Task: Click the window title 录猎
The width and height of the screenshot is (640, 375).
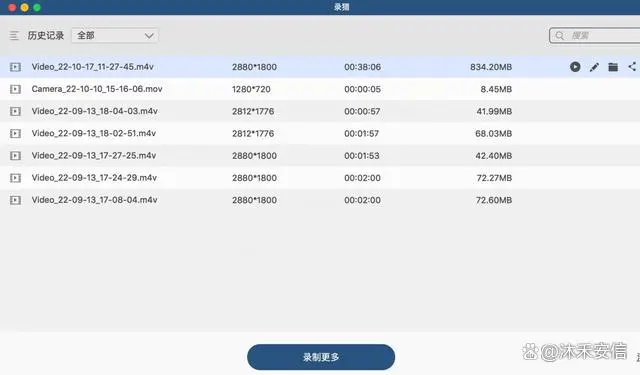Action: click(x=342, y=7)
